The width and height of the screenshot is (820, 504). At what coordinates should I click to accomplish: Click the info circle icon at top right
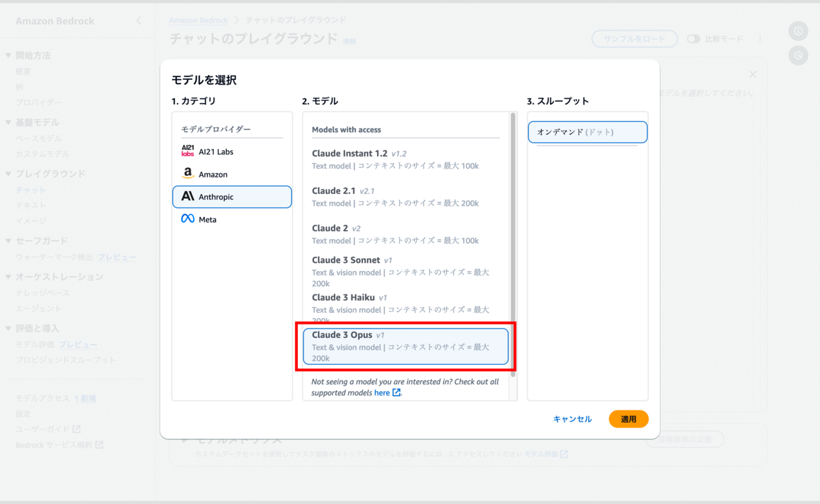pyautogui.click(x=798, y=31)
